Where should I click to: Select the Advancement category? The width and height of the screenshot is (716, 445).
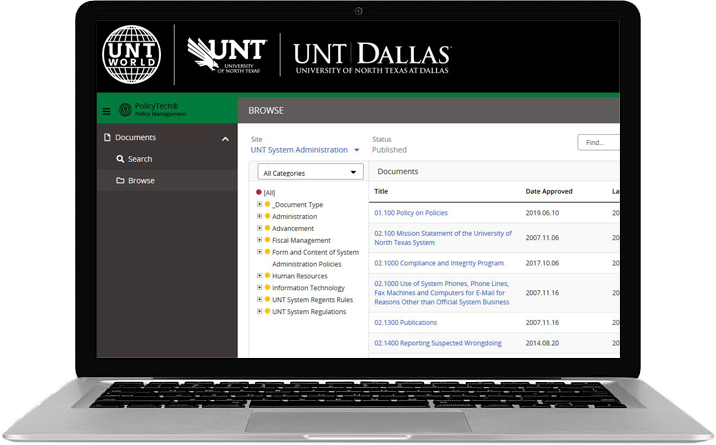coord(293,228)
